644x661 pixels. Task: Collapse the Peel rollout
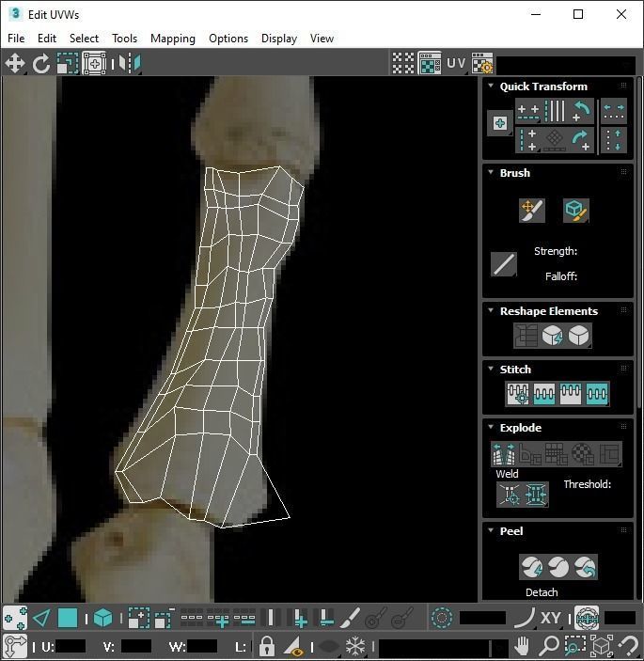tap(491, 530)
